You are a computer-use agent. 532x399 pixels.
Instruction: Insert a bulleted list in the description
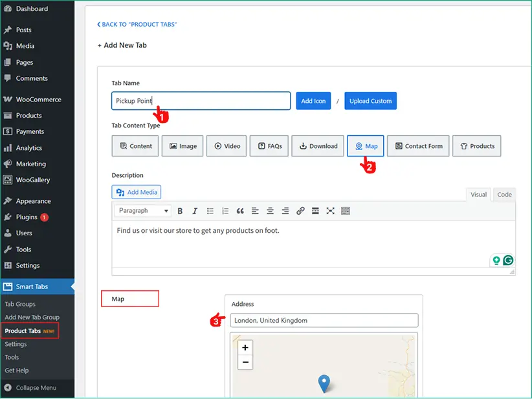[210, 211]
